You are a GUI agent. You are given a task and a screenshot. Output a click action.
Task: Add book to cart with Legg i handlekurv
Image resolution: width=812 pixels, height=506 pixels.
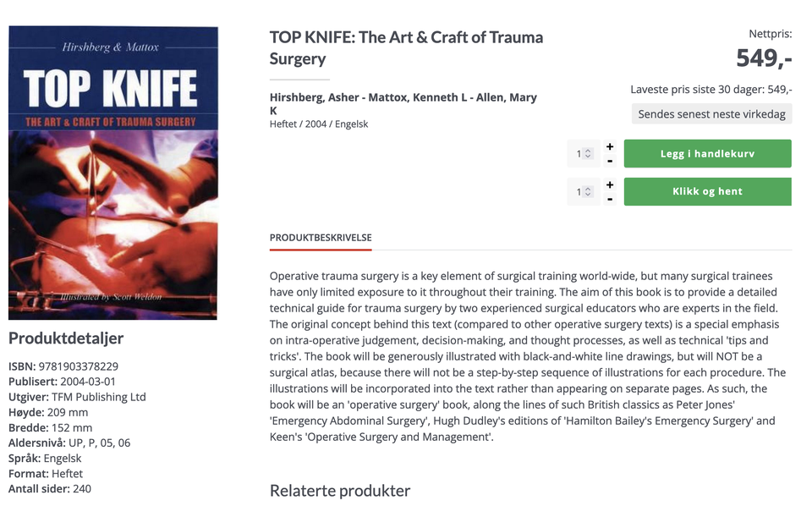pyautogui.click(x=707, y=154)
